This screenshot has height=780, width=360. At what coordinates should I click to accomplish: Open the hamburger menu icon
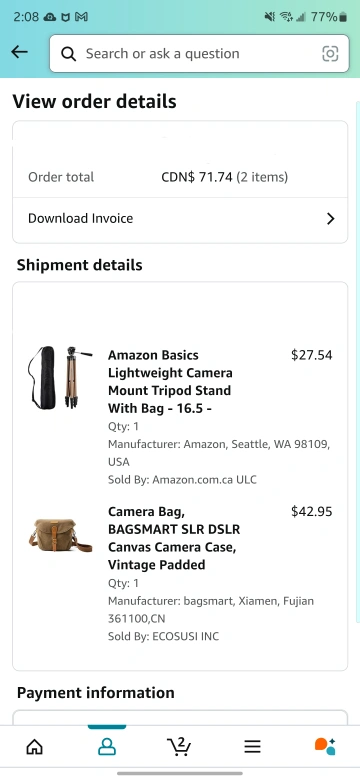253,746
